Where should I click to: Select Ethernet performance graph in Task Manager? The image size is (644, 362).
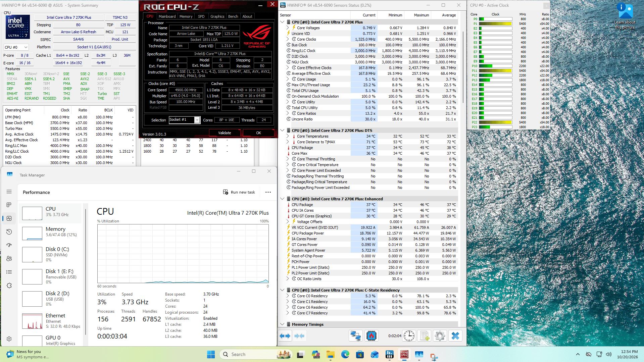coord(50,321)
